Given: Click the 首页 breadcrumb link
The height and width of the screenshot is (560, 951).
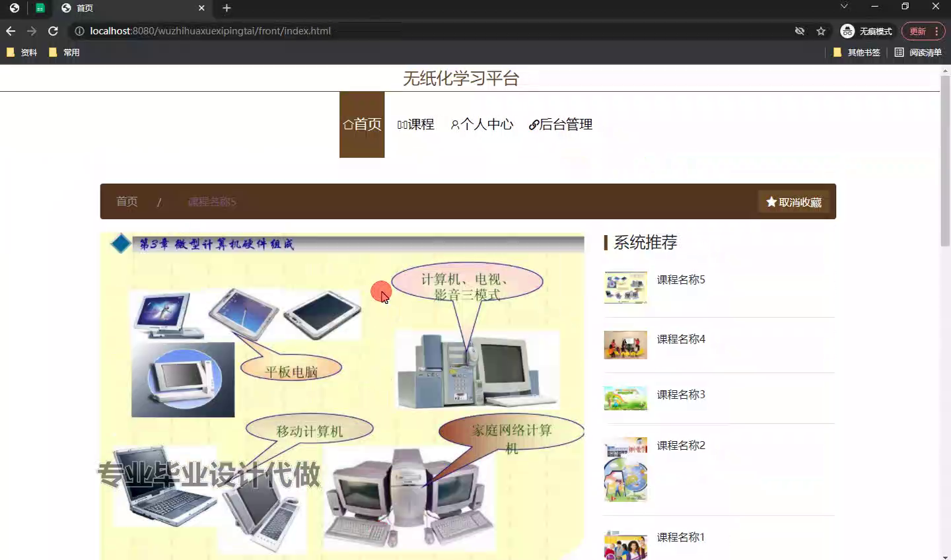Looking at the screenshot, I should [127, 201].
